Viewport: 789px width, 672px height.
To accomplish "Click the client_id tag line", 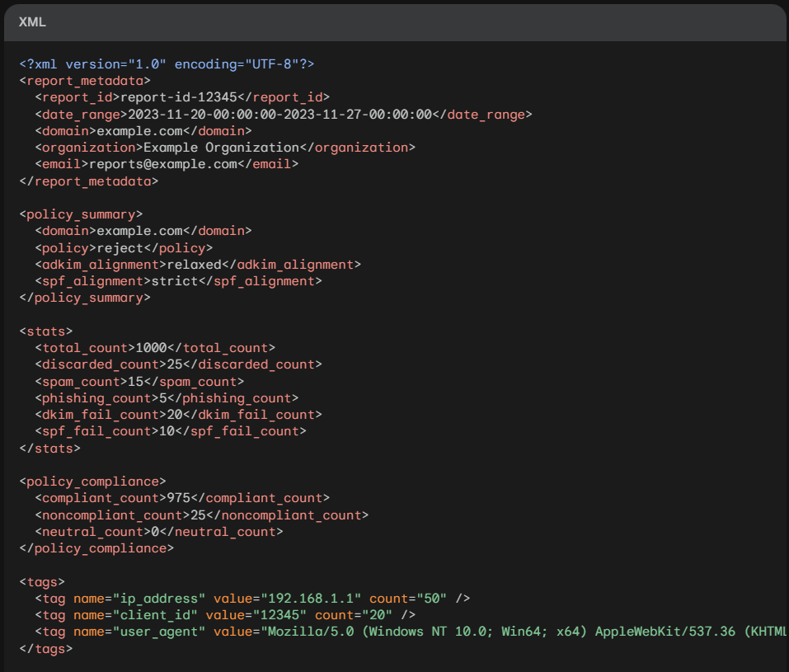I will (x=225, y=615).
